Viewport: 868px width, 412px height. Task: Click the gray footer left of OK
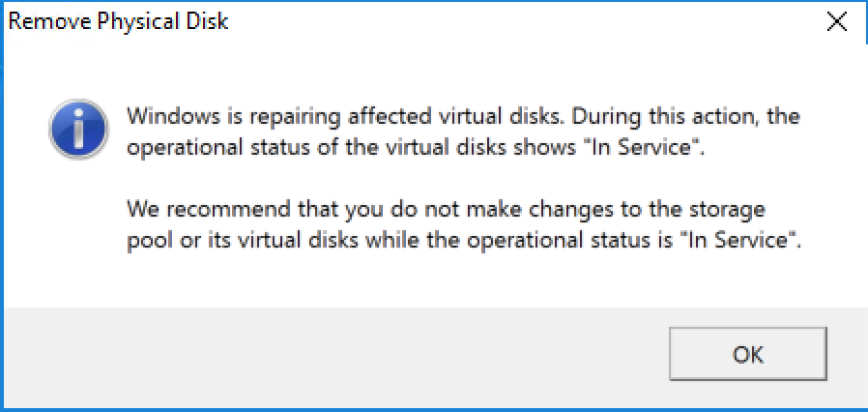[329, 354]
